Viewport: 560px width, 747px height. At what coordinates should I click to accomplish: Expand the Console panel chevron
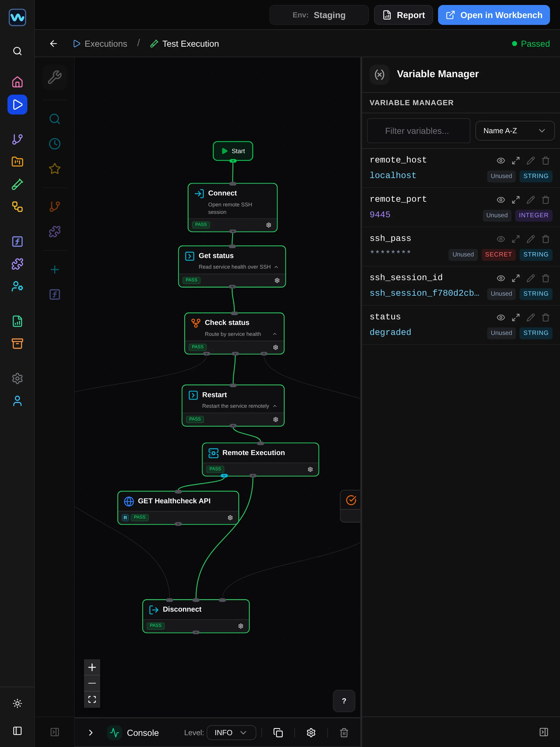click(x=91, y=732)
